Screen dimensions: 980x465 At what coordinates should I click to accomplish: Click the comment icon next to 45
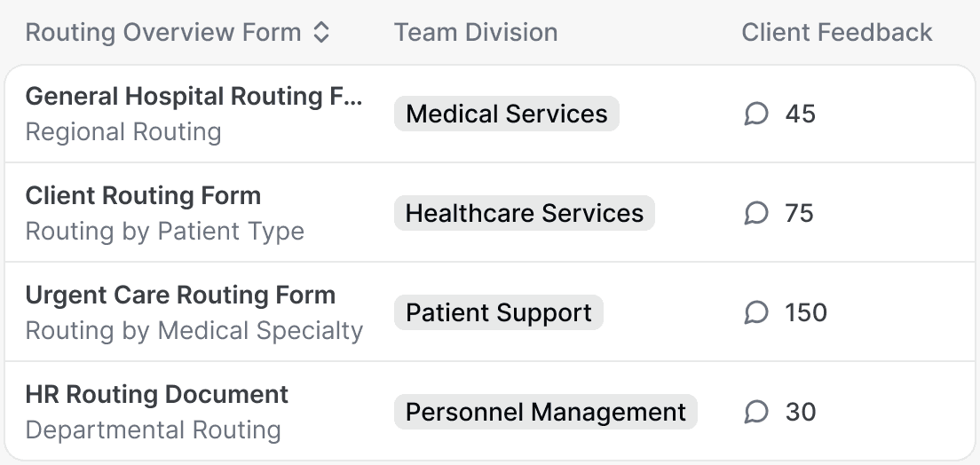coord(755,114)
